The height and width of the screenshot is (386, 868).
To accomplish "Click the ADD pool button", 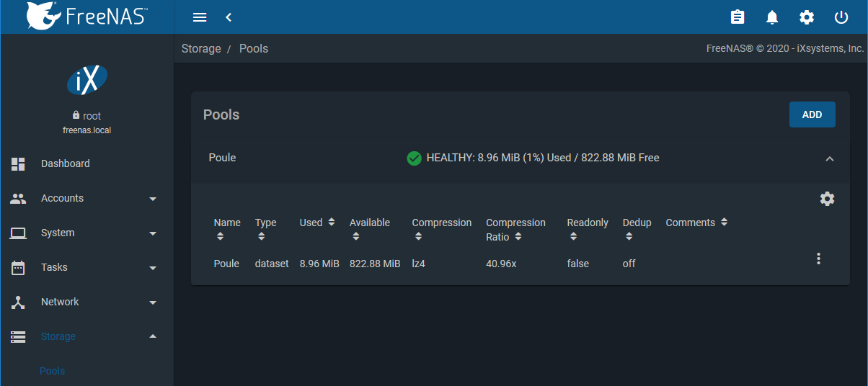I will 812,115.
